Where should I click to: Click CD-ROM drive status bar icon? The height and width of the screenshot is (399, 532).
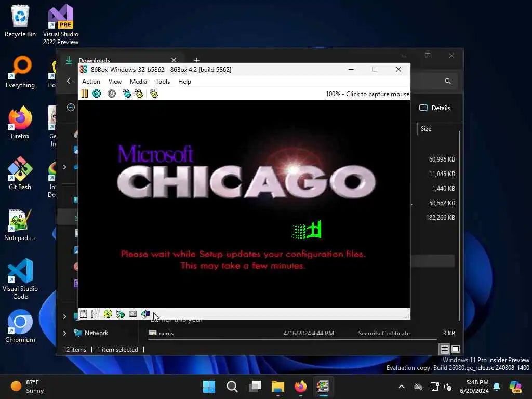click(x=108, y=314)
